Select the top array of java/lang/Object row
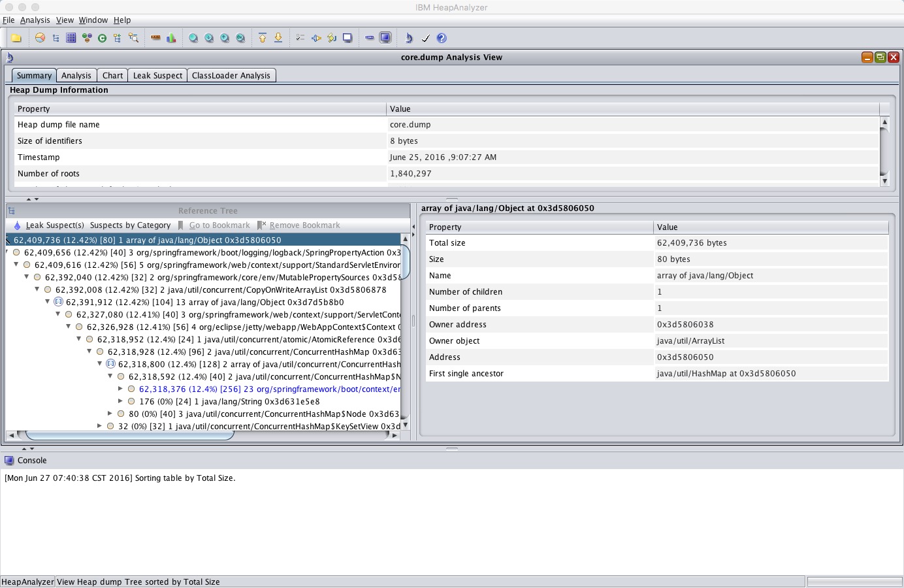The width and height of the screenshot is (904, 588). coord(203,240)
